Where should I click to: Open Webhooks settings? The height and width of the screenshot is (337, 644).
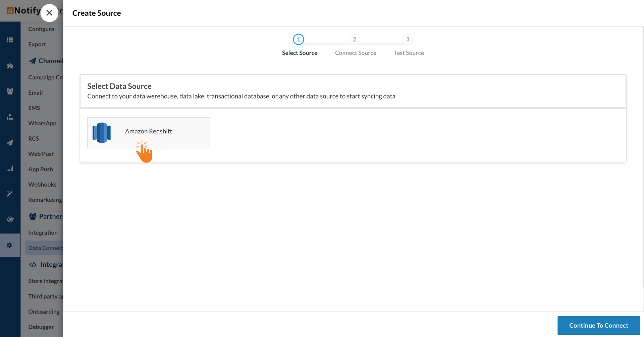pos(42,185)
